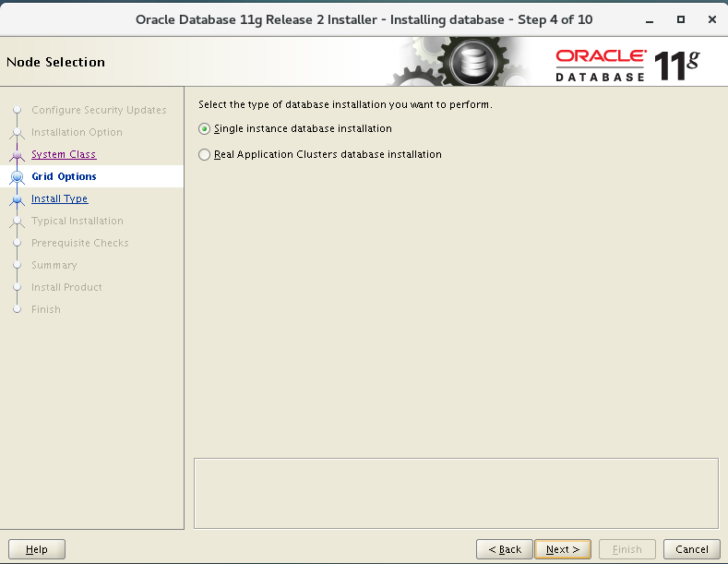The width and height of the screenshot is (728, 564).
Task: Click the Node Selection heading
Action: point(55,62)
